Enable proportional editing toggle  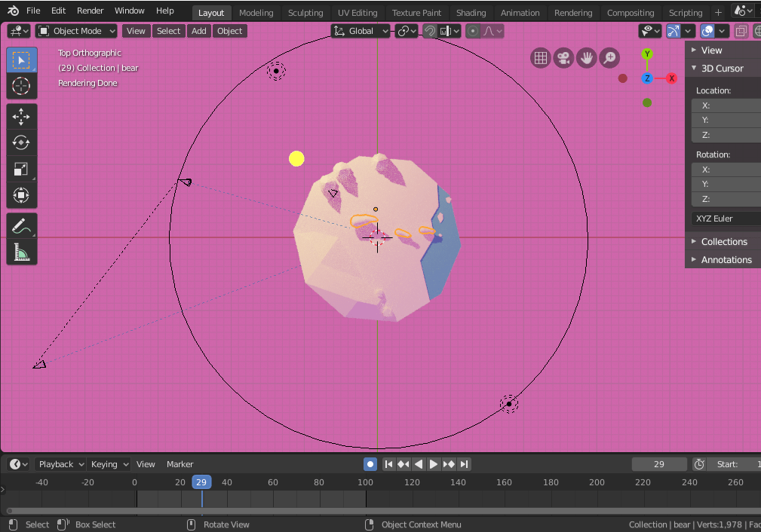pos(473,31)
